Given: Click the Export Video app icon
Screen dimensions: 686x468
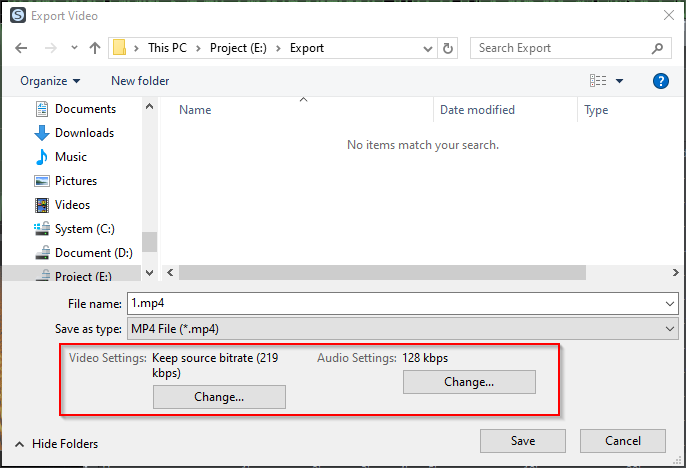Looking at the screenshot, I should tap(18, 16).
